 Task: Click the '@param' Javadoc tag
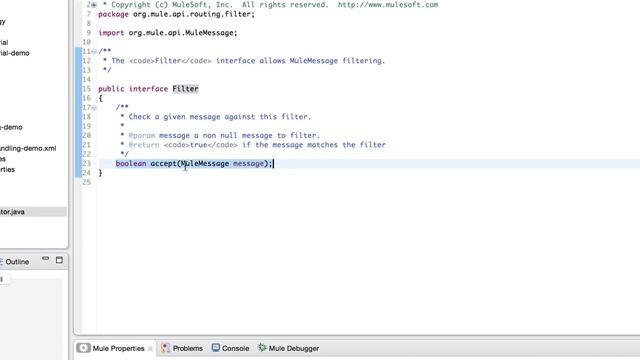click(x=142, y=136)
